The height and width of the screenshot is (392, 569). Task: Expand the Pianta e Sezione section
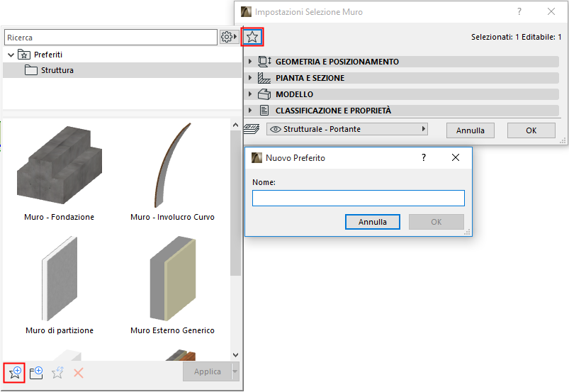tap(250, 78)
